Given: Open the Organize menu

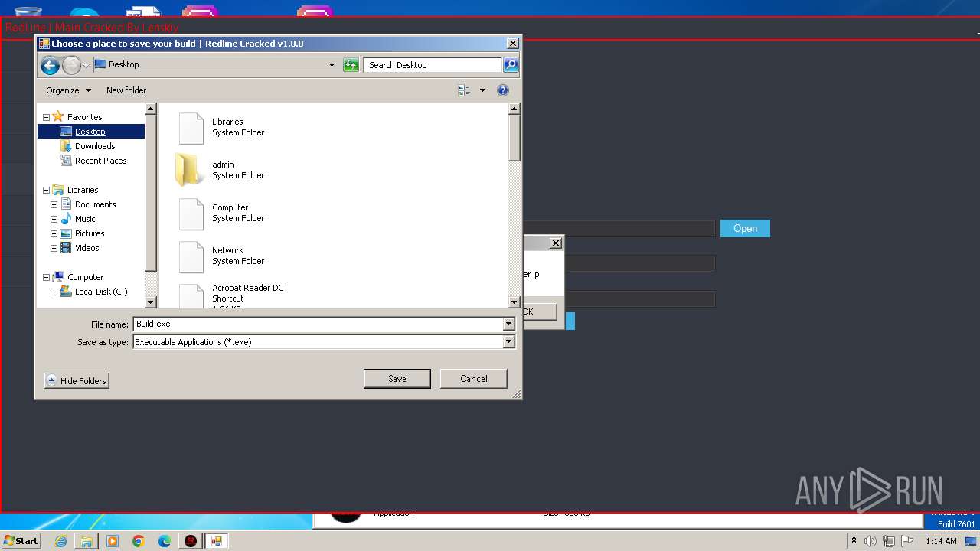Looking at the screenshot, I should coord(68,90).
